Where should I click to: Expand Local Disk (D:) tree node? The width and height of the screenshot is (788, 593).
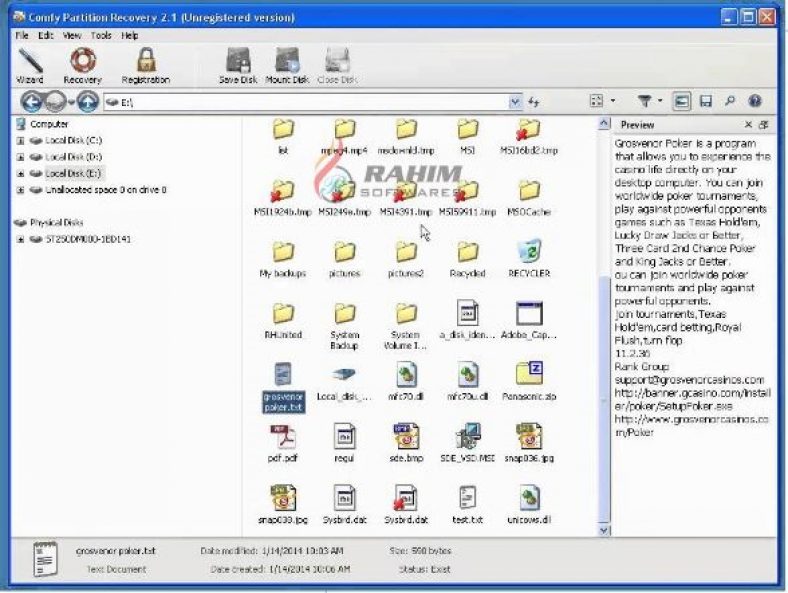tap(20, 157)
